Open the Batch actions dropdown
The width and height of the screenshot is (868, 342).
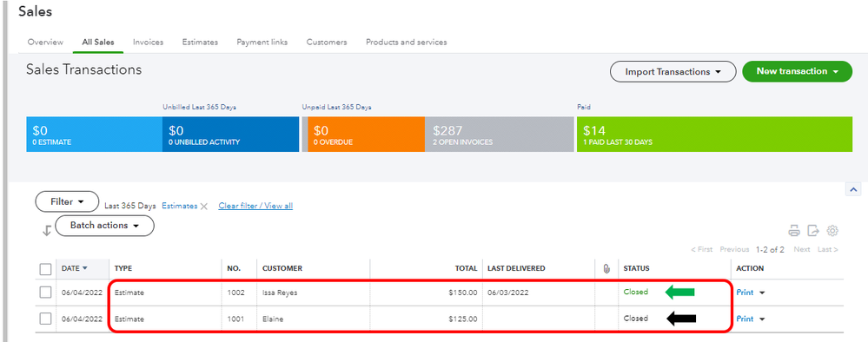(x=104, y=226)
